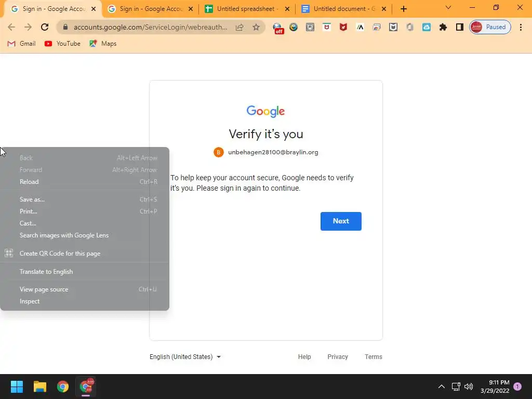Select View page source
The image size is (532, 399).
(x=85, y=289)
